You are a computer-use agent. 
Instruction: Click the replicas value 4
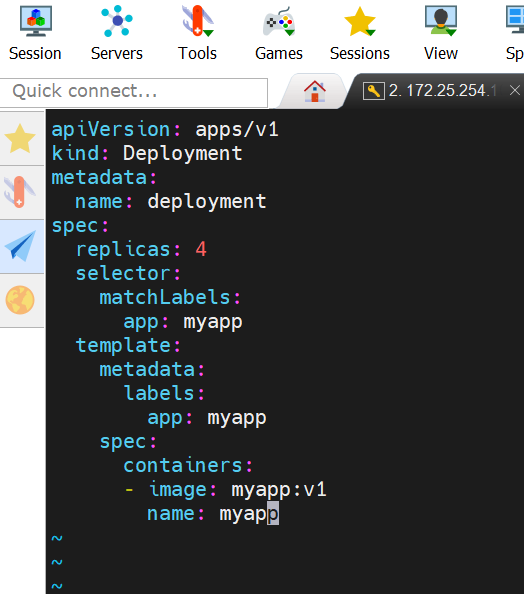(201, 249)
